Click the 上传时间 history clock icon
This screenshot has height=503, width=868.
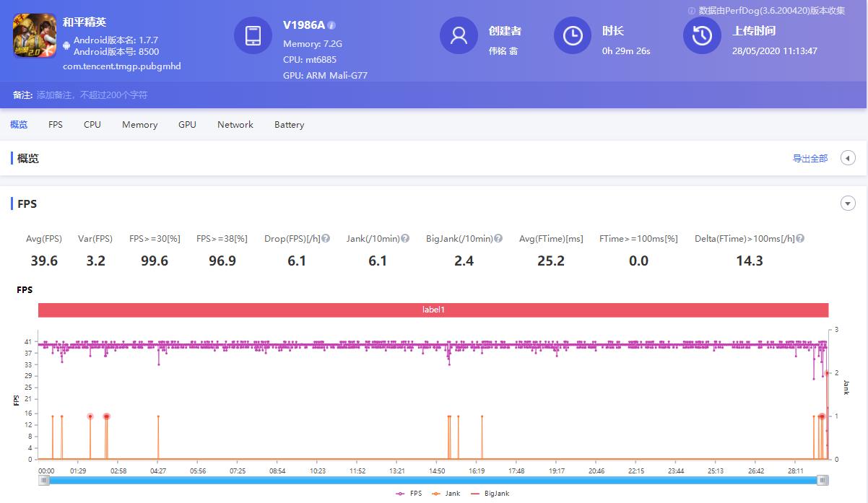pos(701,35)
